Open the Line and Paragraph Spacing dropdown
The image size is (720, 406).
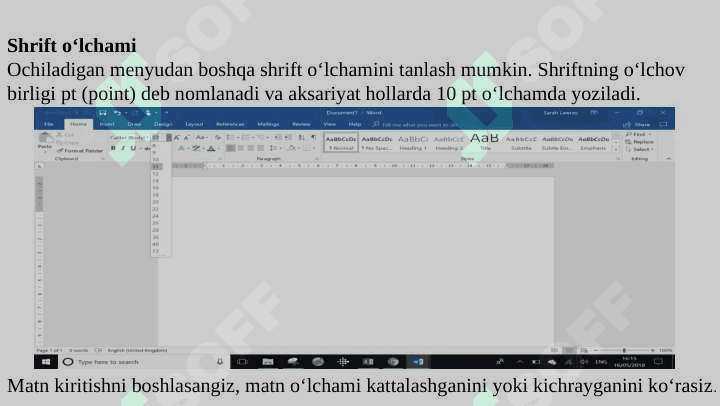(x=274, y=148)
